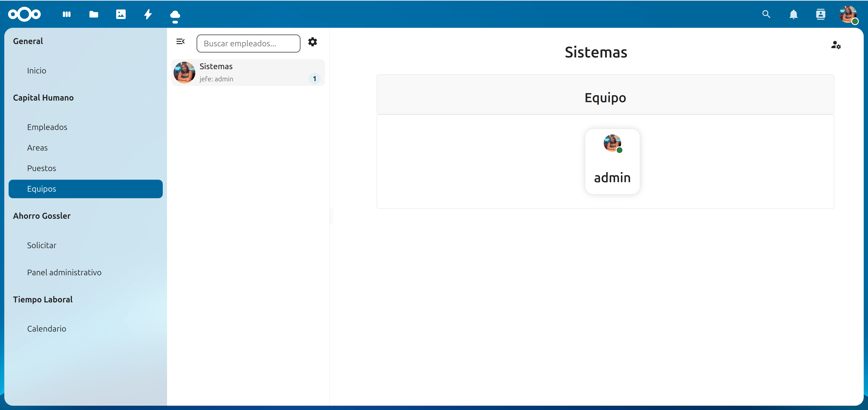Open the Puestos page
This screenshot has height=410, width=868.
click(x=41, y=168)
